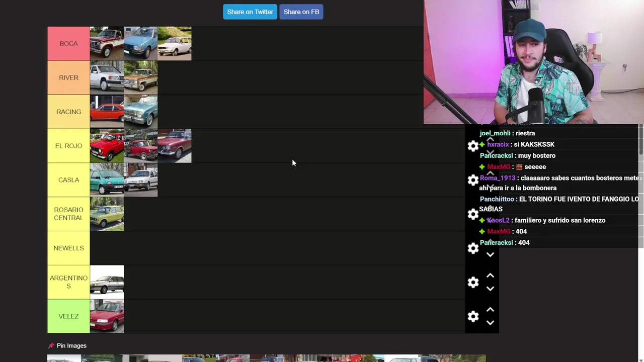Click the pushpin icon beside Pin Images
Image resolution: width=644 pixels, height=362 pixels.
point(51,345)
